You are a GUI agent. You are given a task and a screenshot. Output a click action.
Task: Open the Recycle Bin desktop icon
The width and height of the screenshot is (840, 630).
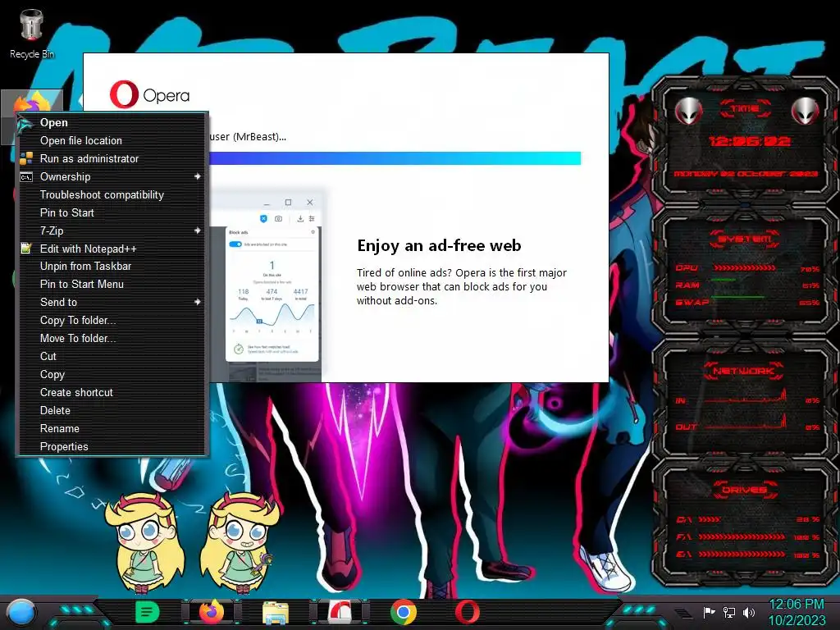(32, 34)
